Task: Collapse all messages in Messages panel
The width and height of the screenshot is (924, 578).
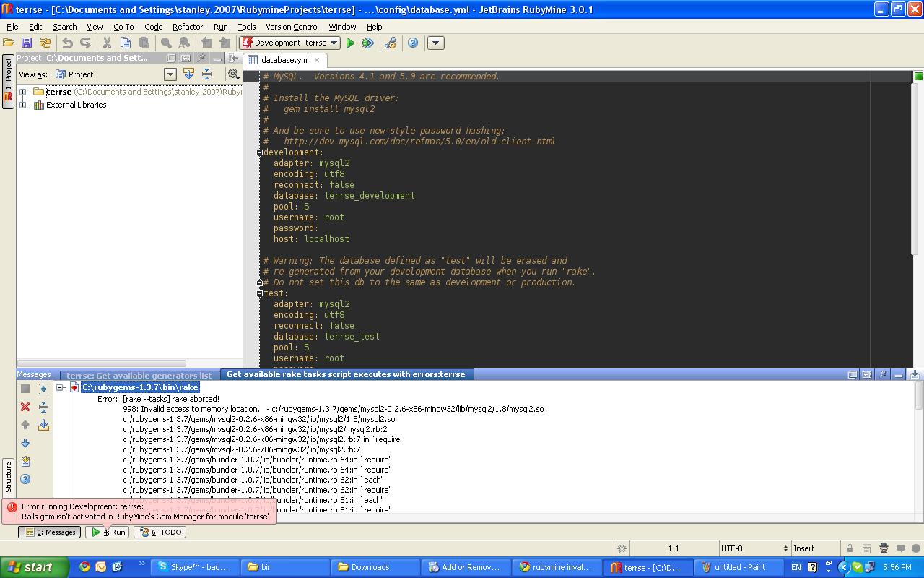Action: [x=43, y=407]
